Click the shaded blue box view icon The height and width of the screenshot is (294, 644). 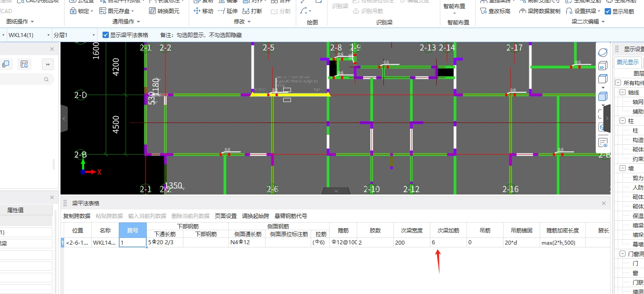pos(602,96)
